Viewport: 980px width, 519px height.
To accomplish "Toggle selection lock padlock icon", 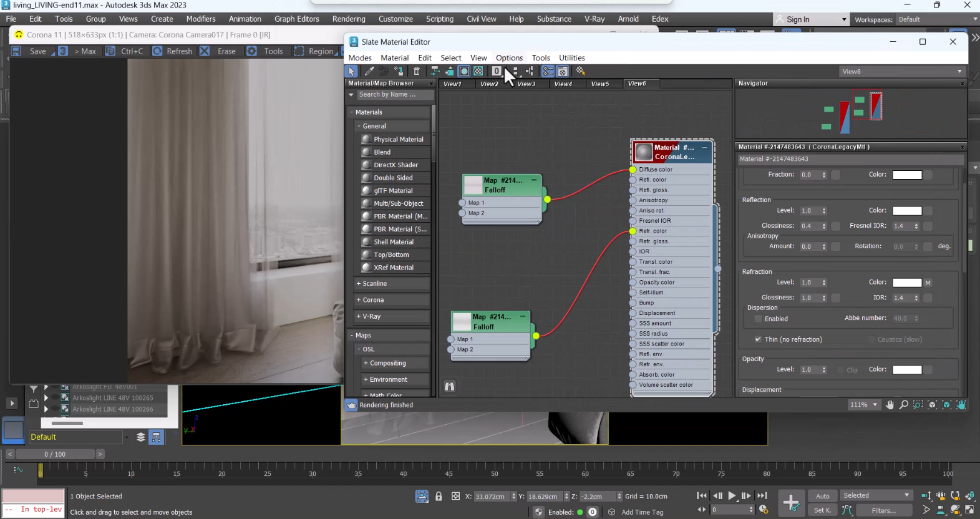I will pos(439,497).
